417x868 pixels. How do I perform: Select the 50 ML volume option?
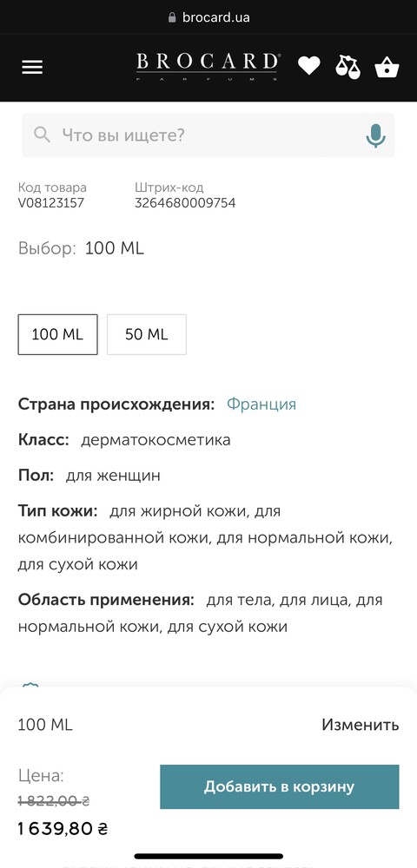(147, 334)
